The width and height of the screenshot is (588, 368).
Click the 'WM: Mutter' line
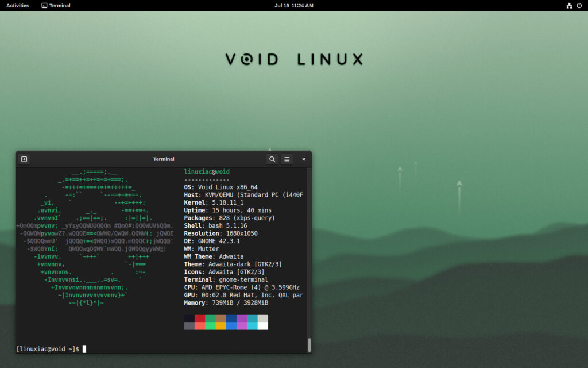(x=202, y=248)
